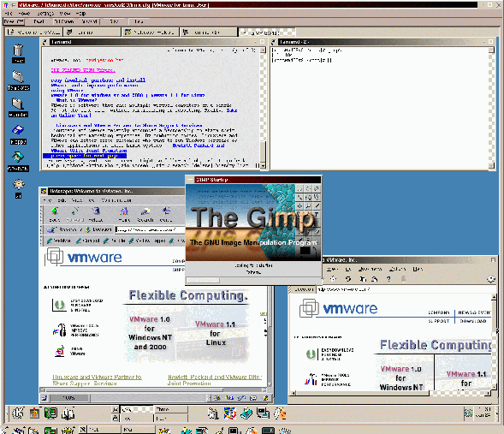Click Netscape's Search toolbar icon
Image resolution: width=504 pixels, height=434 pixels.
[145, 211]
